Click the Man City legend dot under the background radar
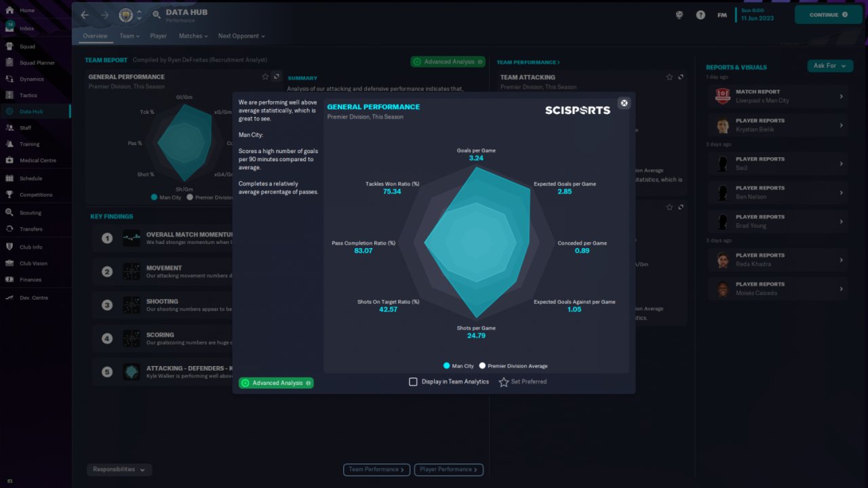Screen dimensions: 868x488 pyautogui.click(x=154, y=198)
